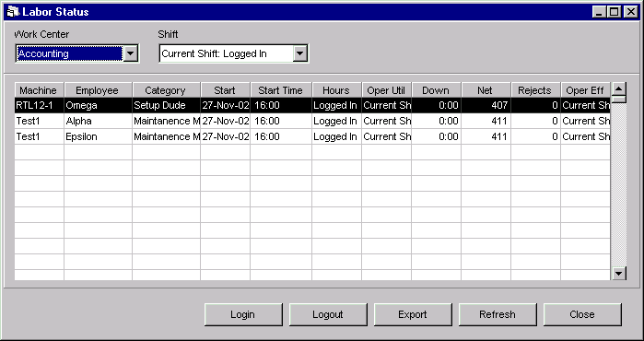
Task: Click the vertical scrollbar thumb
Action: coord(619,99)
